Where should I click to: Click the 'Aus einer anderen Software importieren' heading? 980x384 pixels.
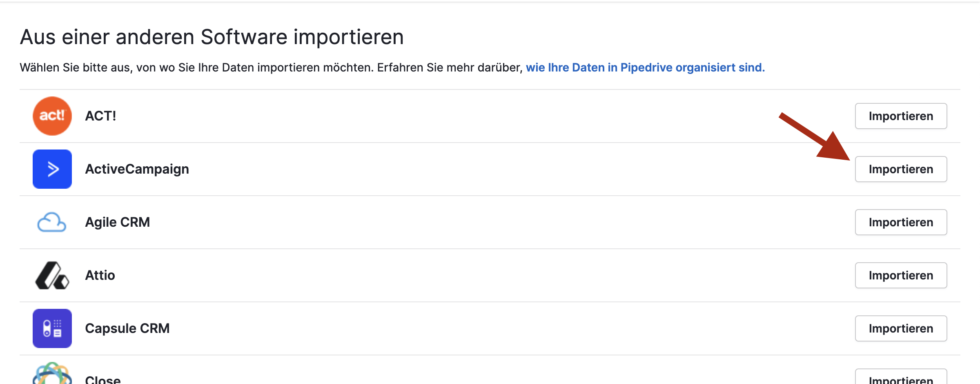click(x=212, y=37)
